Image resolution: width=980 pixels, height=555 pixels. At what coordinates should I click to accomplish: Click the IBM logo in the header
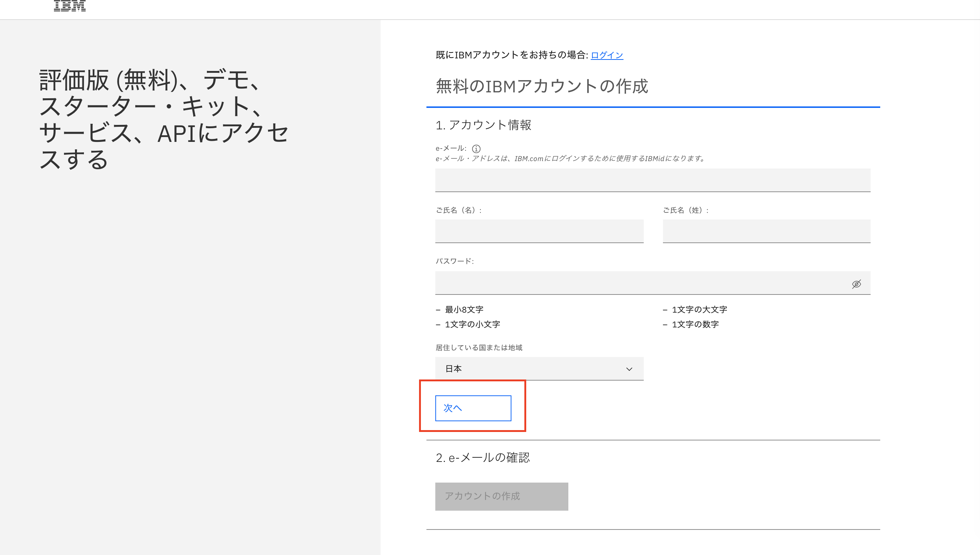pos(70,6)
